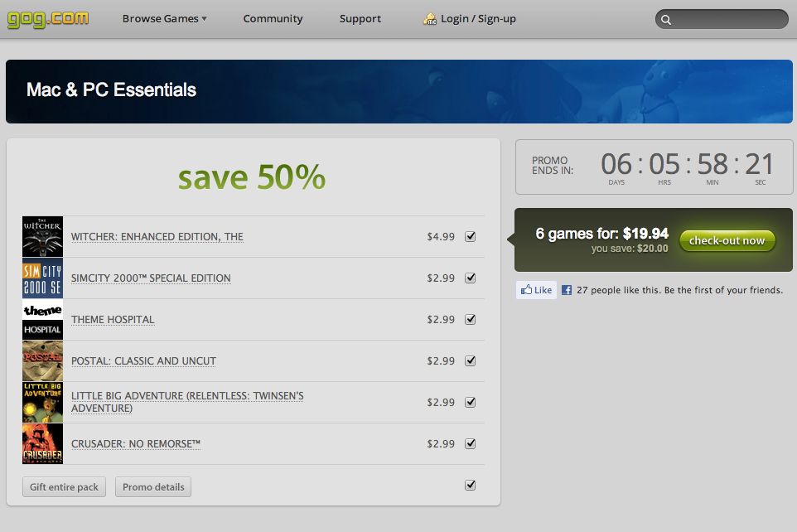This screenshot has width=797, height=532.
Task: Open the Theme Hospital link
Action: click(x=113, y=319)
